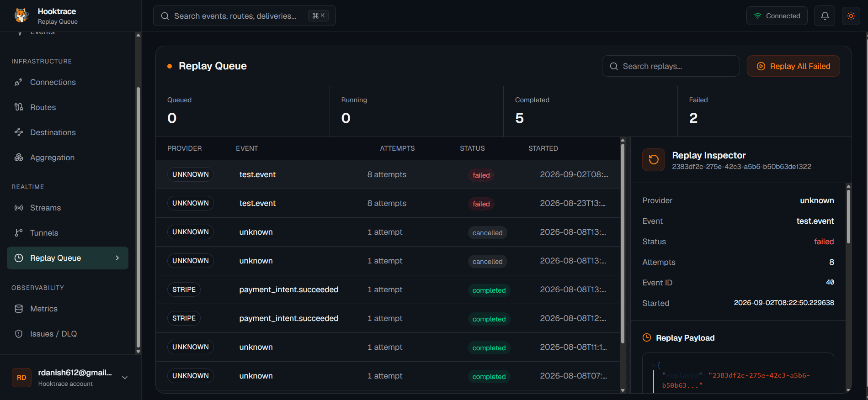Select the STRIPE row started 2026-08-08T13
Viewport: 868px width, 400px height.
pos(388,289)
